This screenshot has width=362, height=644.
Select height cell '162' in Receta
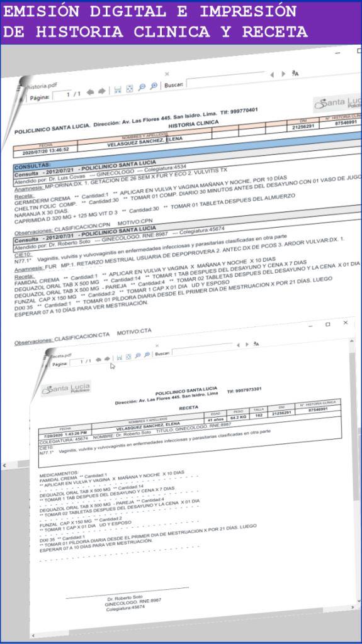(x=259, y=415)
